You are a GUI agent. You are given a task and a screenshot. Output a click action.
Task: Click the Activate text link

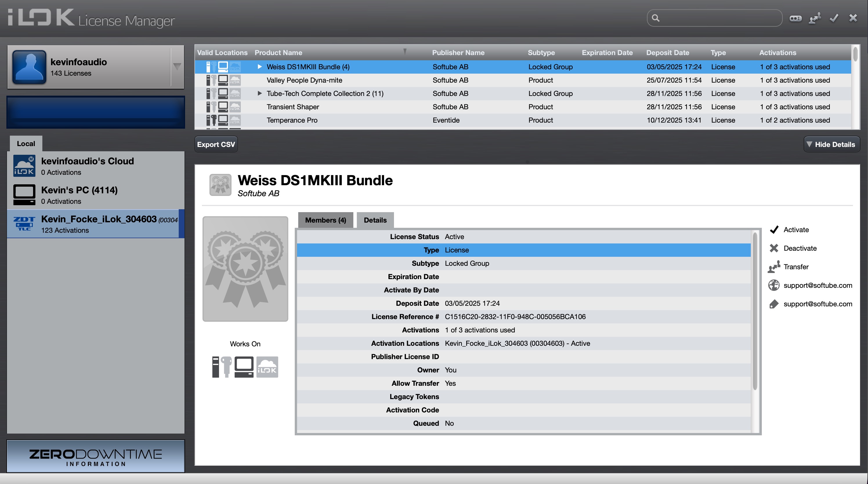coord(796,230)
